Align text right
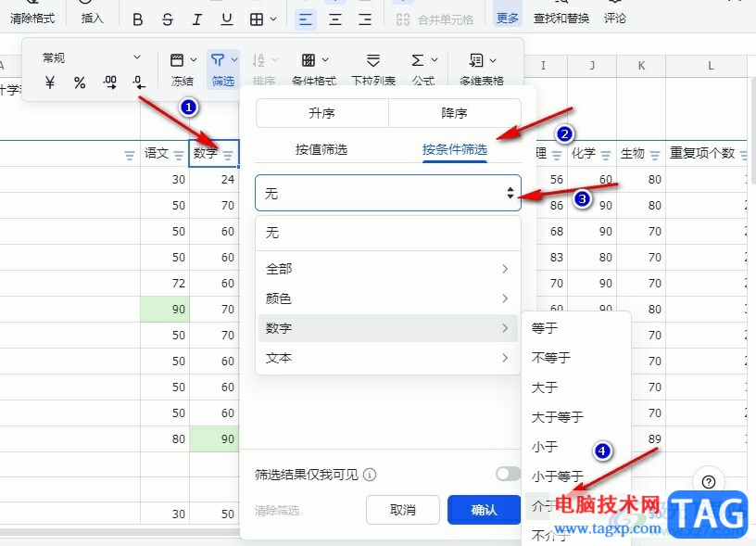The height and width of the screenshot is (546, 756). 365,19
